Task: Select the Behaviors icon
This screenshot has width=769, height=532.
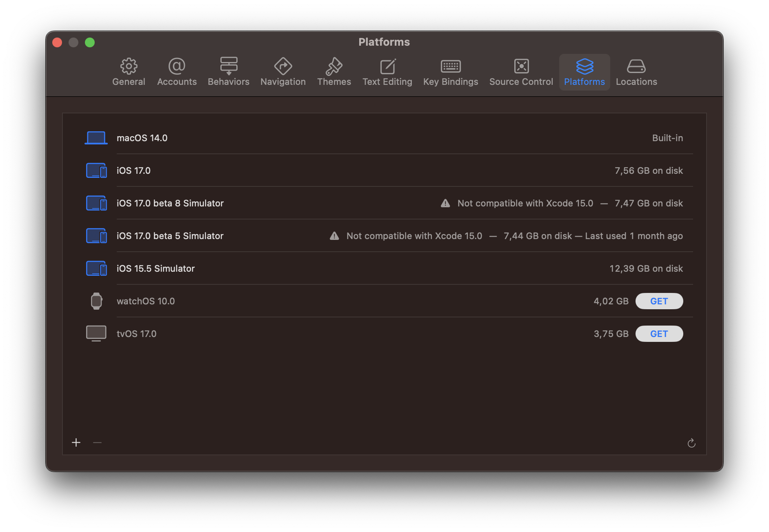Action: point(228,72)
